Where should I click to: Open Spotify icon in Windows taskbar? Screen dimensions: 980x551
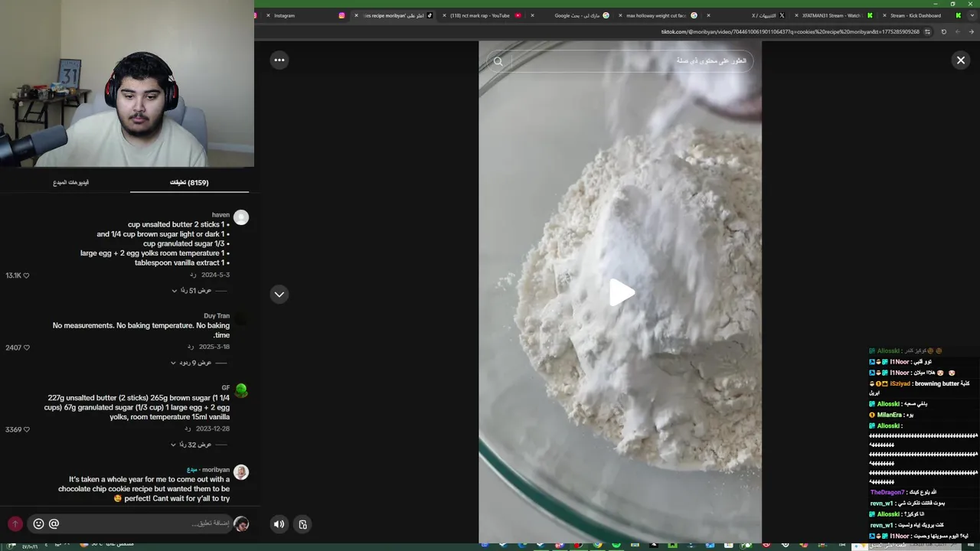coord(617,545)
